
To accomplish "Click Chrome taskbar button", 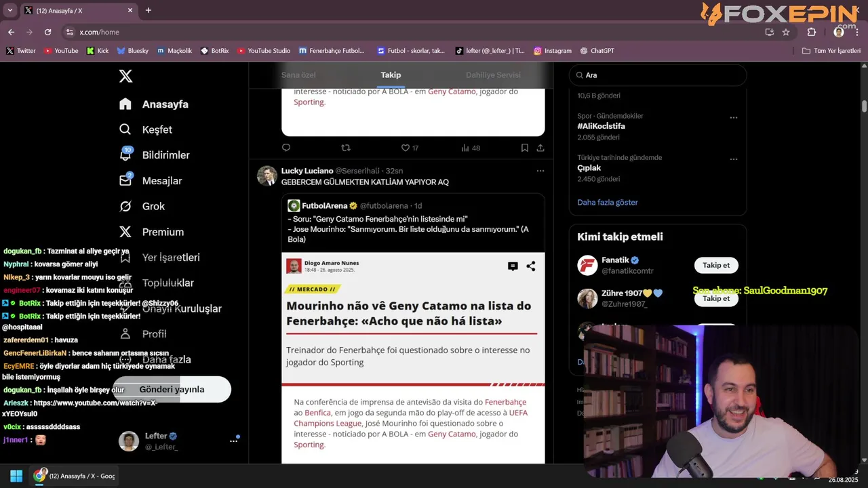I will tap(75, 476).
